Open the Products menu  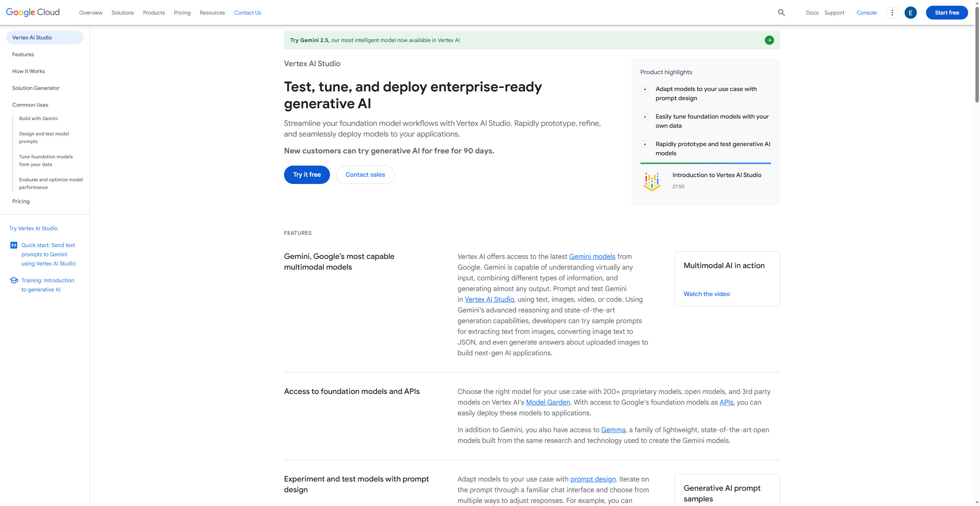pyautogui.click(x=154, y=13)
